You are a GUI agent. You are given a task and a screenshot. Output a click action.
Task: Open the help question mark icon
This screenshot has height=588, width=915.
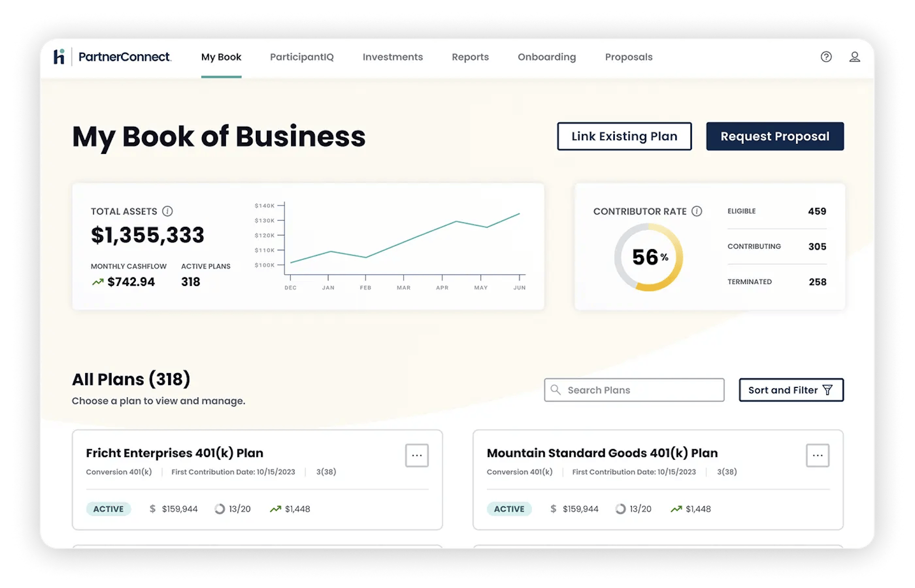[826, 57]
